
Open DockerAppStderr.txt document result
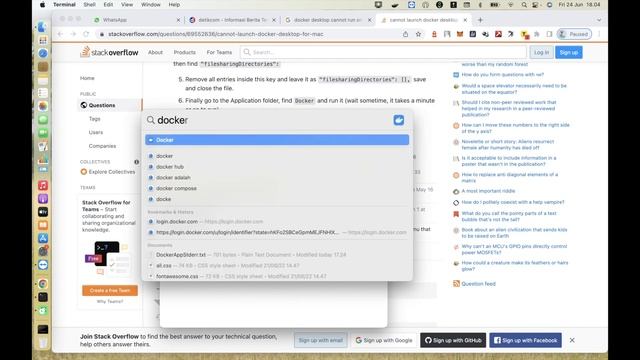pos(277,255)
